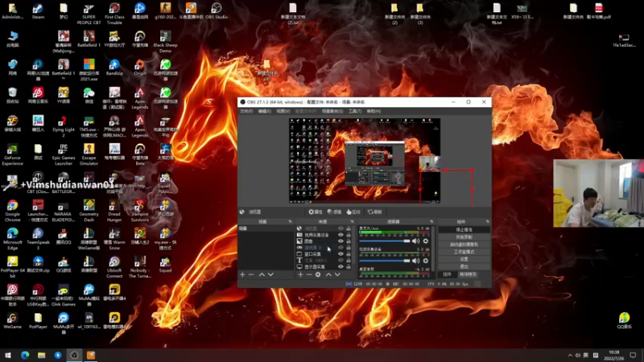
Task: Move selected source down in Sources panel
Action: click(337, 274)
